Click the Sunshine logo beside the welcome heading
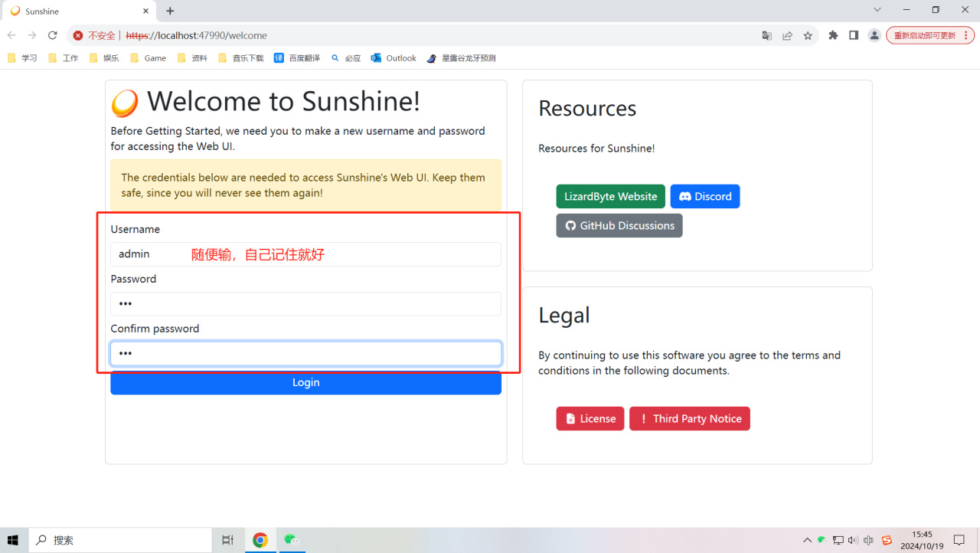The width and height of the screenshot is (980, 553). point(125,103)
